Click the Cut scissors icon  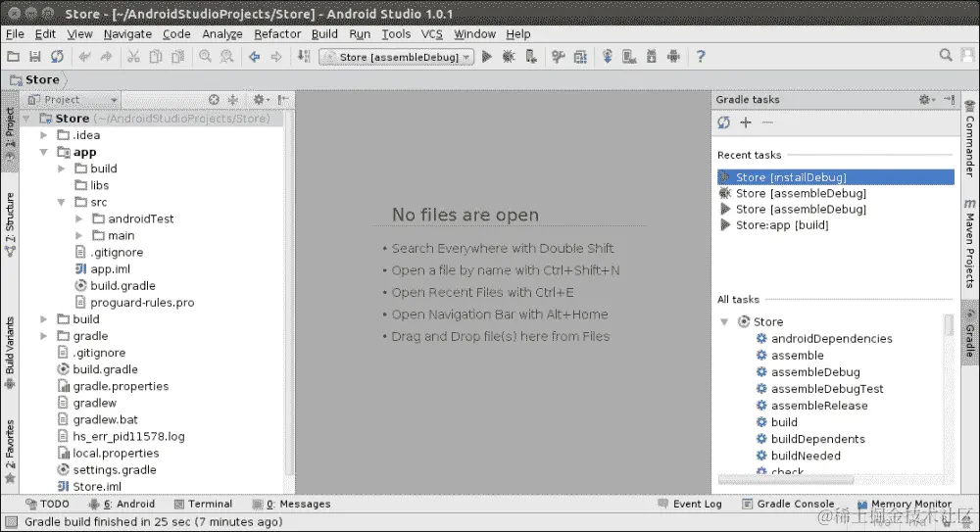tap(133, 57)
